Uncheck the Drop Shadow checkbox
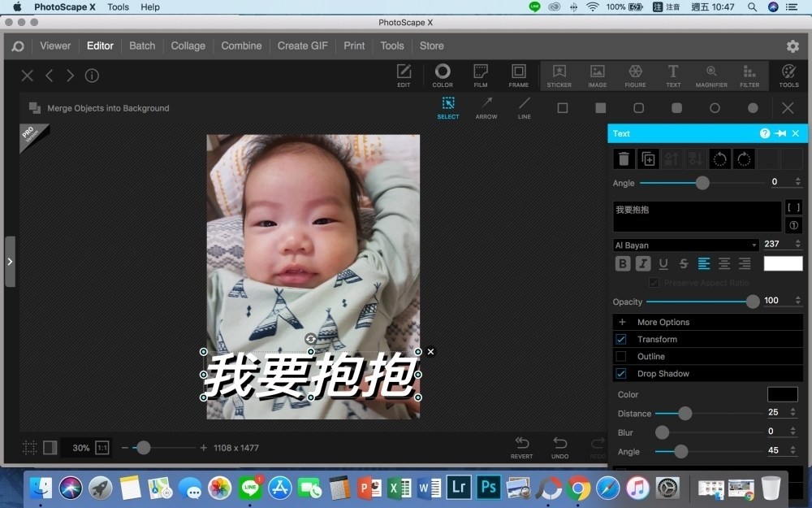Screen dimensions: 812x508 point(621,374)
